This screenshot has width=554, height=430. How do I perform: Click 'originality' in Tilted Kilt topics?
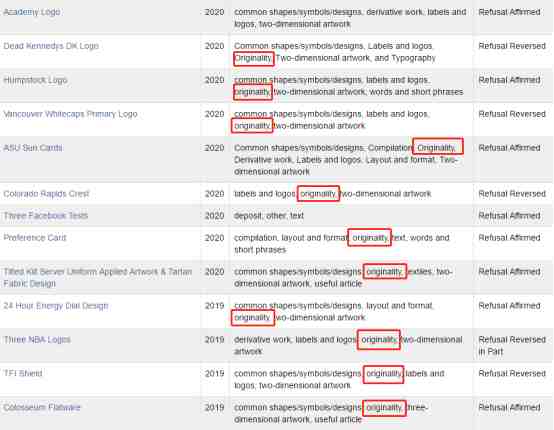385,271
